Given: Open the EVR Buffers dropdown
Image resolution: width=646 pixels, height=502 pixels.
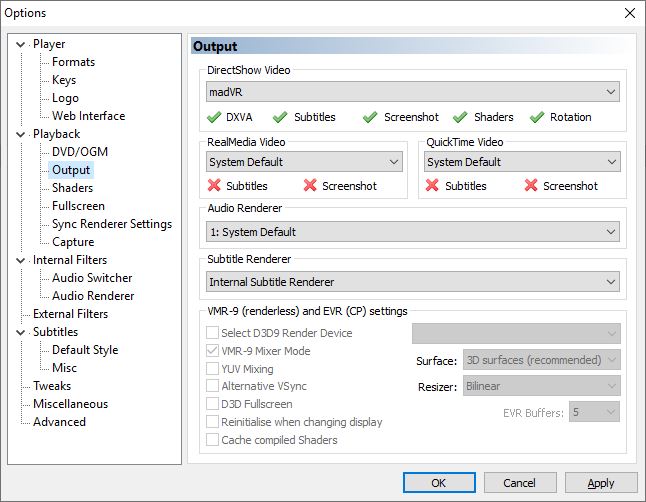Looking at the screenshot, I should [x=595, y=412].
